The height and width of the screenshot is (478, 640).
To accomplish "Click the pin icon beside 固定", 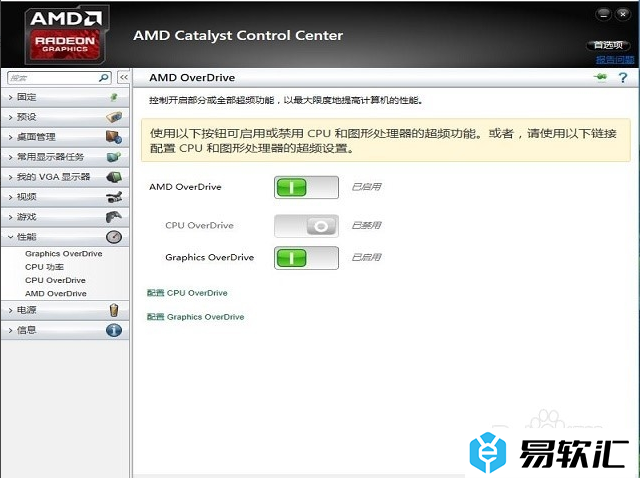I will (x=114, y=97).
